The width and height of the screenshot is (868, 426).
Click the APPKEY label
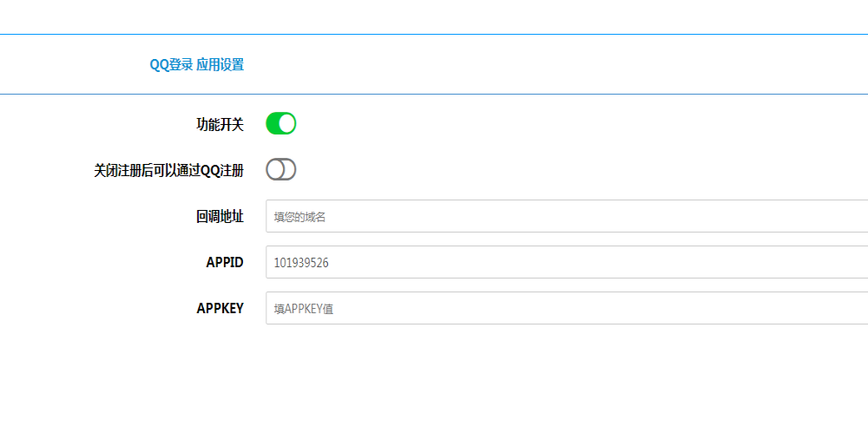[220, 308]
